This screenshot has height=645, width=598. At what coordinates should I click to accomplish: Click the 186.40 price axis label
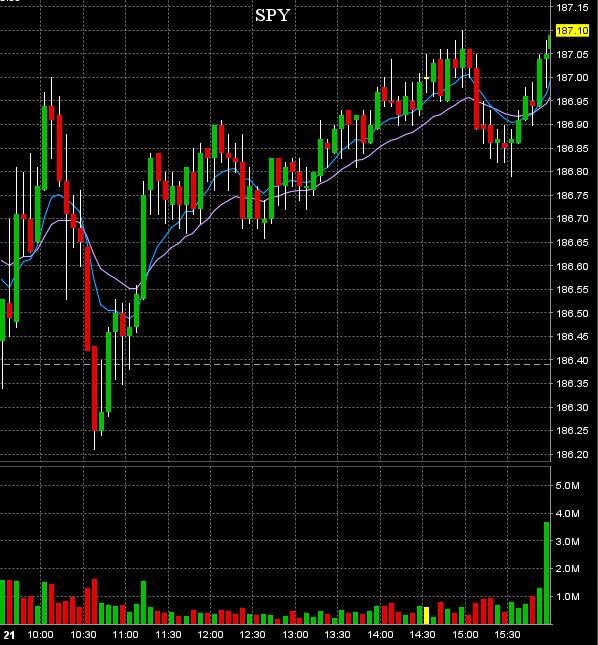coord(572,360)
